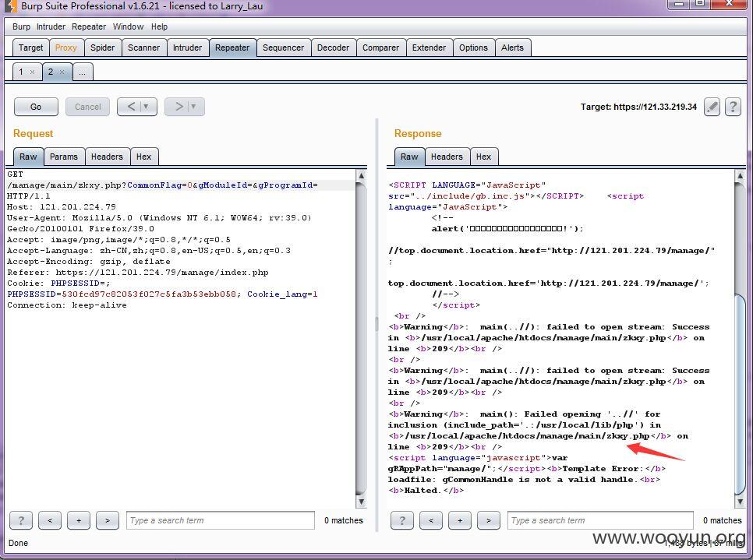
Task: Open the request Params tab
Action: 64,157
